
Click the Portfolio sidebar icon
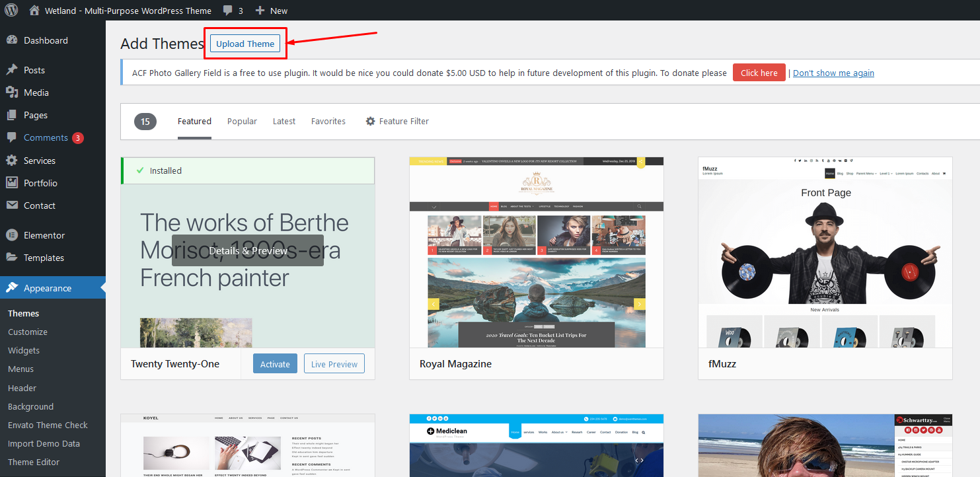point(12,183)
